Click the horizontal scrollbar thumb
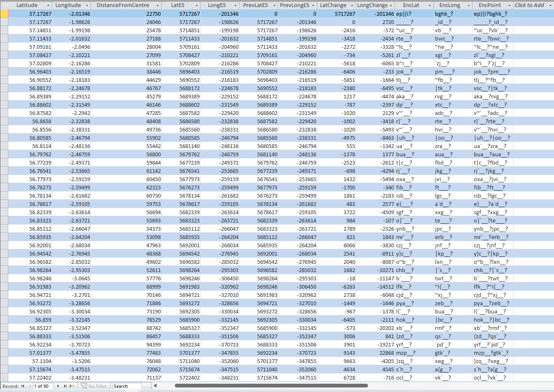The image size is (554, 392). click(x=271, y=386)
